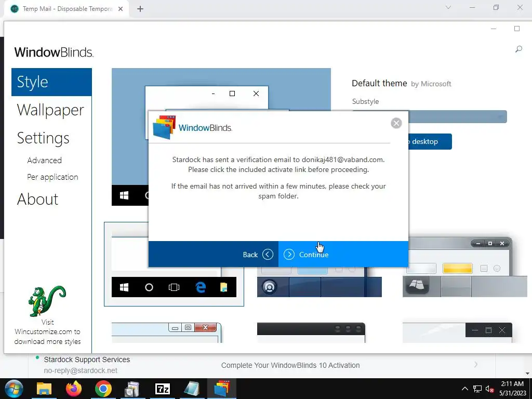Launch Firefox from the taskbar
Viewport: 532px width, 399px height.
[74, 389]
